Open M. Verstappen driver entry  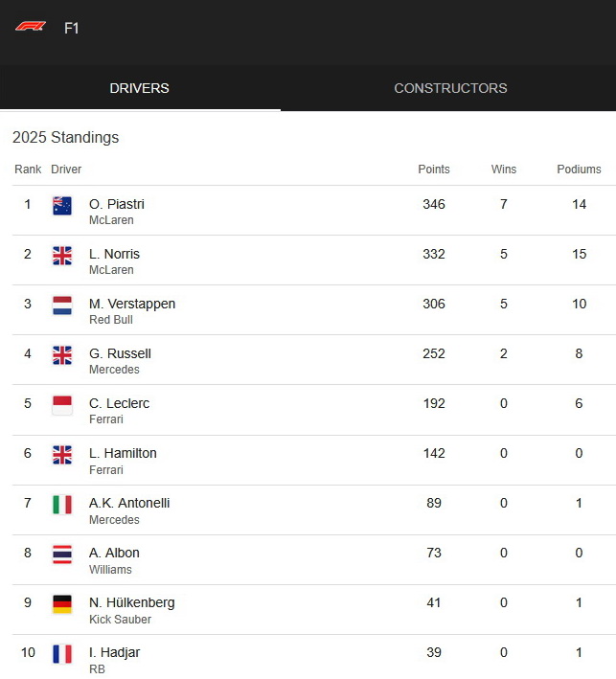(132, 304)
